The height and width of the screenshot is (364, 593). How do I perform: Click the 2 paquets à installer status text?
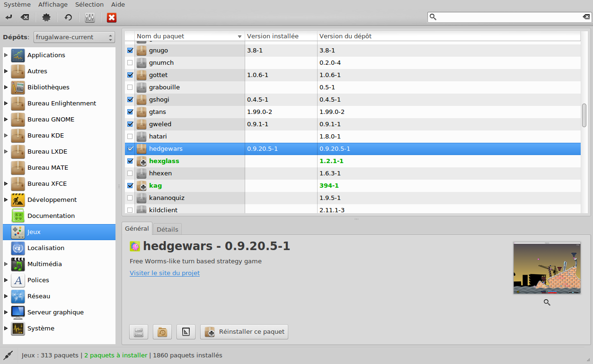pyautogui.click(x=115, y=355)
